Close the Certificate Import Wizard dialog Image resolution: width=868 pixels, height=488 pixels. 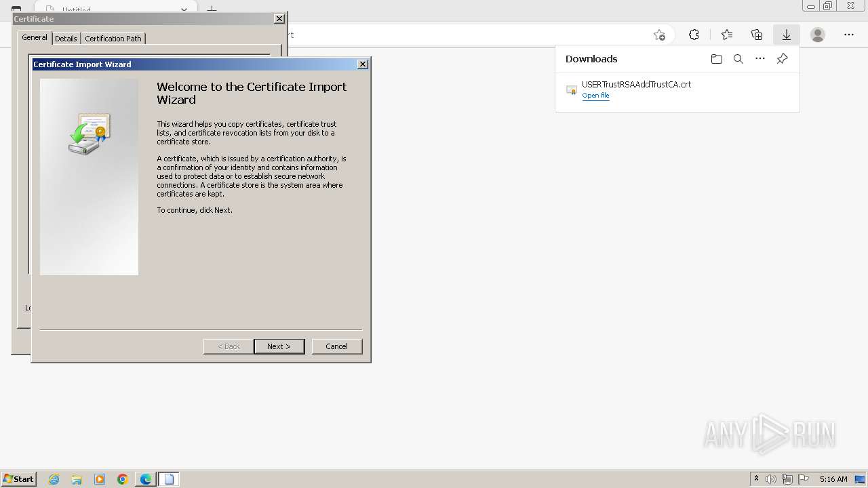363,64
